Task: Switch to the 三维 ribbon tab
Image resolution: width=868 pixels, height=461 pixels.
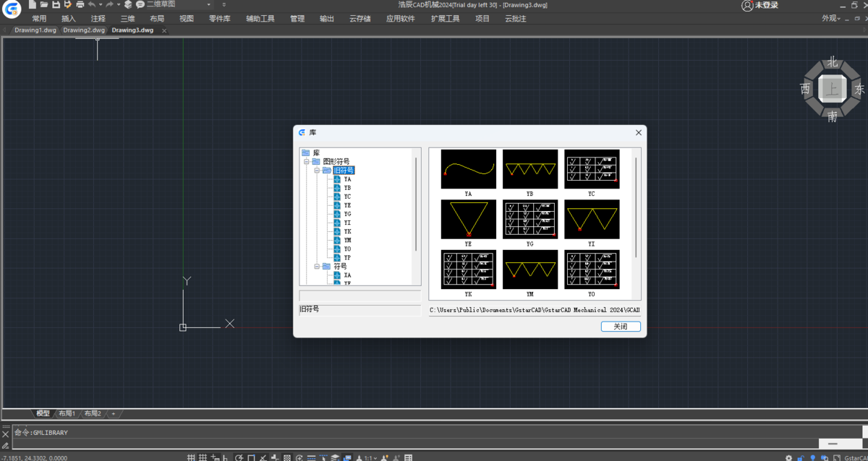Action: tap(127, 19)
